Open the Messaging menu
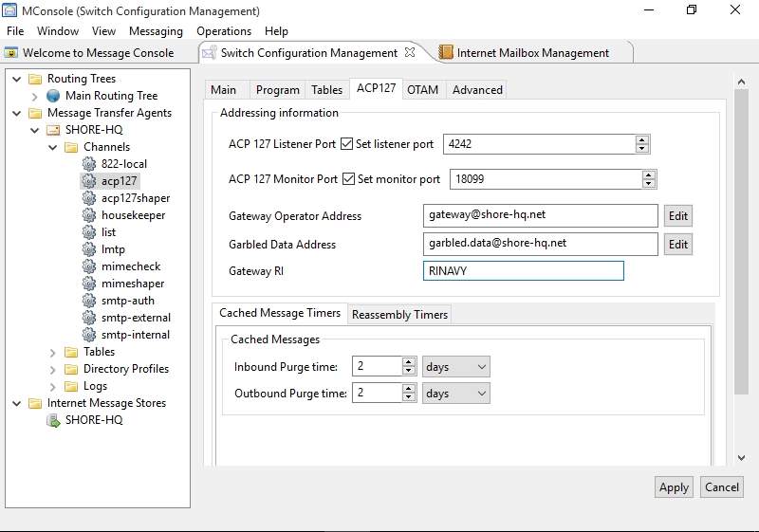759x532 pixels. [156, 31]
